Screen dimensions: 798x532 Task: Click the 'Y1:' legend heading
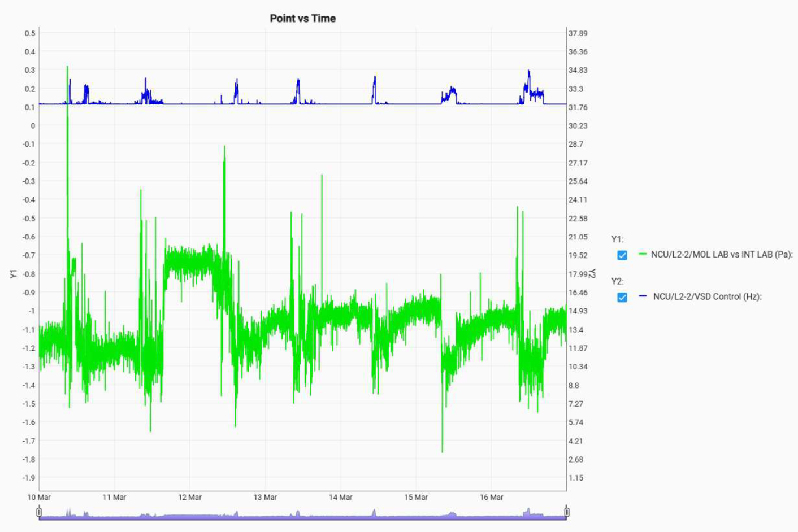(617, 239)
